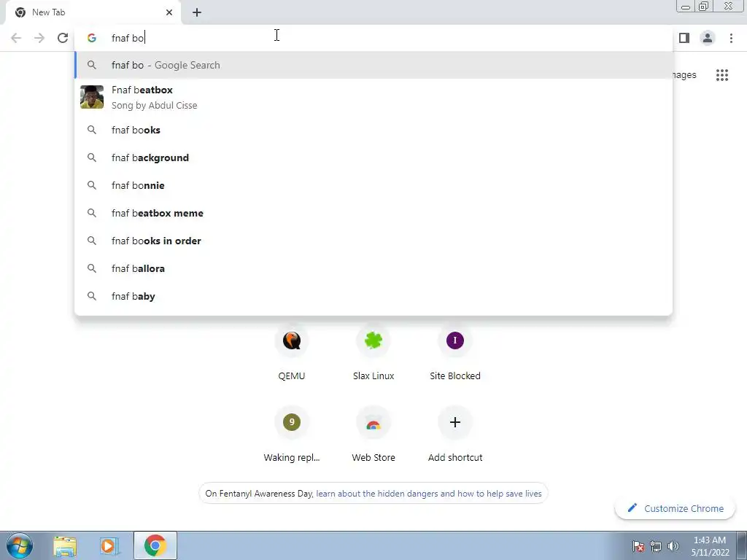The image size is (747, 560).
Task: Click the Add shortcut plus tile
Action: pyautogui.click(x=455, y=435)
